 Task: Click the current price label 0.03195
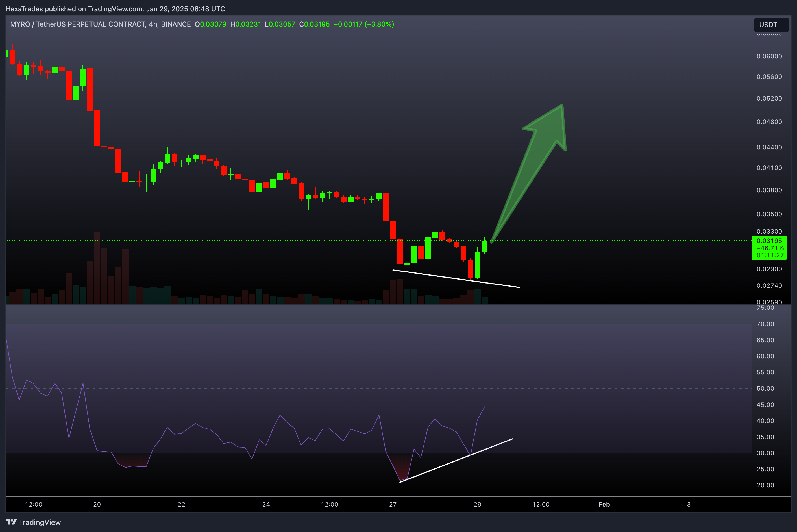pos(769,241)
